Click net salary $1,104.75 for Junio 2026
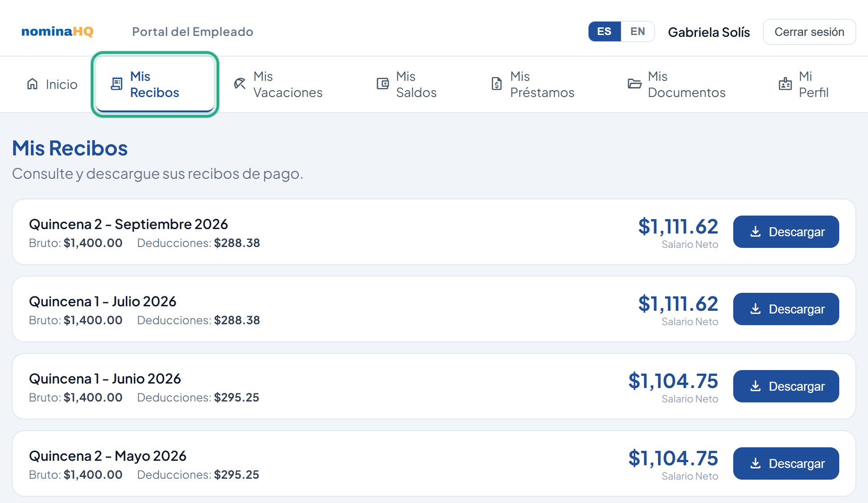Screen dimensions: 868x503 673,381
